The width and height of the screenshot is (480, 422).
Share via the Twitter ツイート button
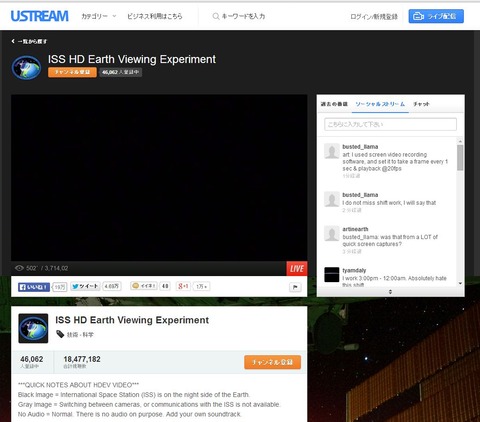point(85,286)
